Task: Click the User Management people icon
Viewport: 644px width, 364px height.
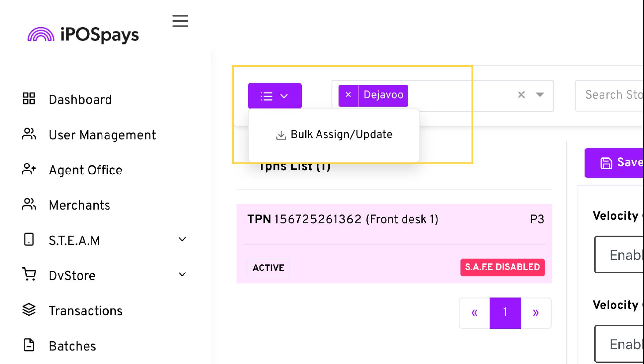Action: click(x=29, y=134)
